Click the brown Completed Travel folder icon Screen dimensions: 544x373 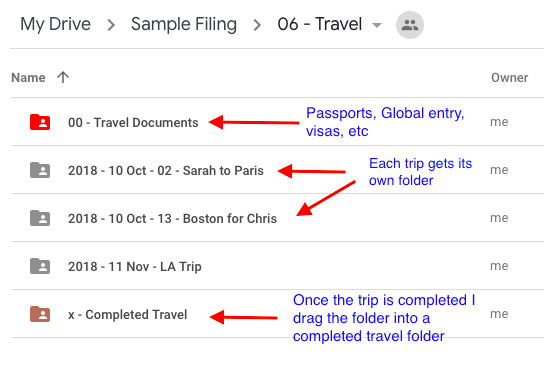click(40, 314)
